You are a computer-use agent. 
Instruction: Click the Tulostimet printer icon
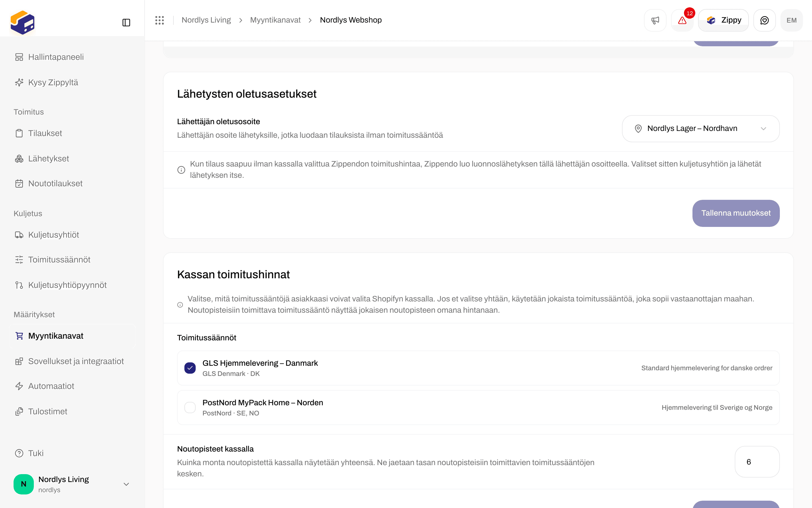[19, 411]
